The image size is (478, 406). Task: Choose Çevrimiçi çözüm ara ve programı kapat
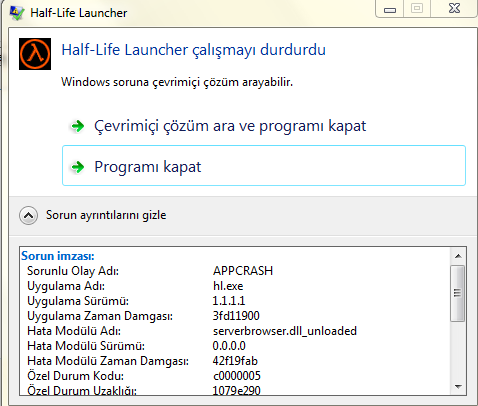[x=230, y=126]
